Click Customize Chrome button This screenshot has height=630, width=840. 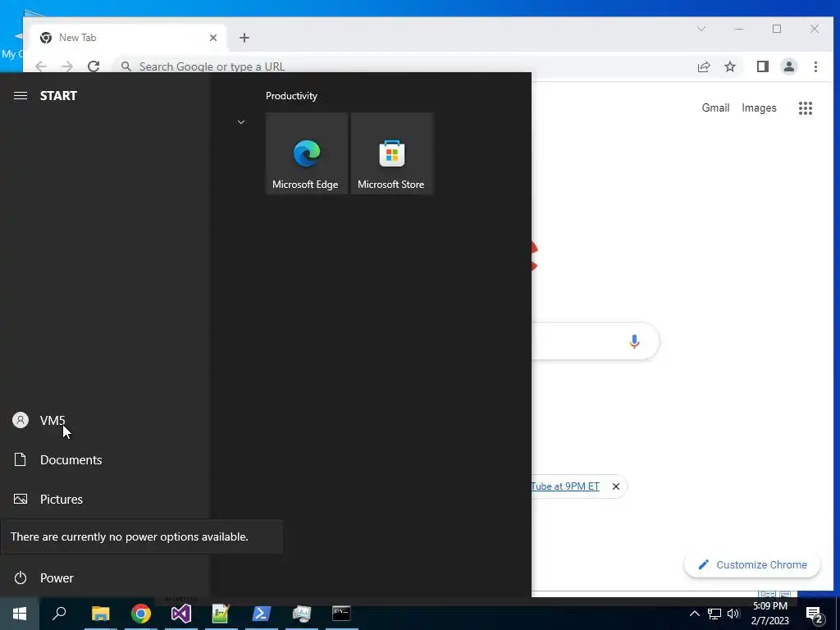752,565
